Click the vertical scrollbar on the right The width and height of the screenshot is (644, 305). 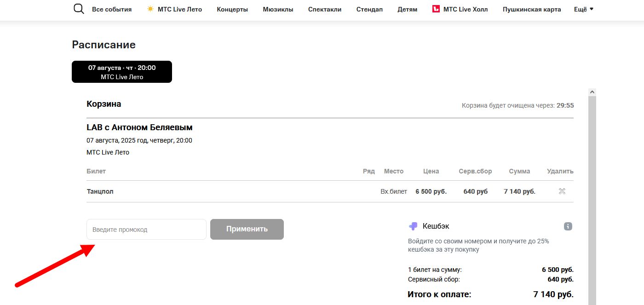coord(592,184)
